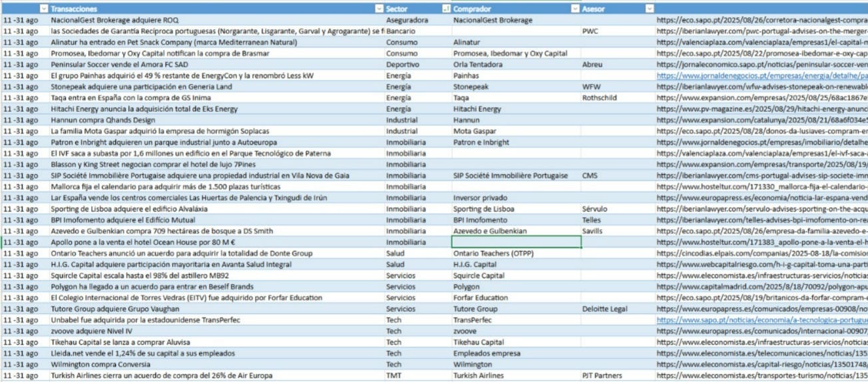Screen dimensions: 868x382
Task: Click the empty selected Comprador cell in Apollo row
Action: tap(516, 242)
